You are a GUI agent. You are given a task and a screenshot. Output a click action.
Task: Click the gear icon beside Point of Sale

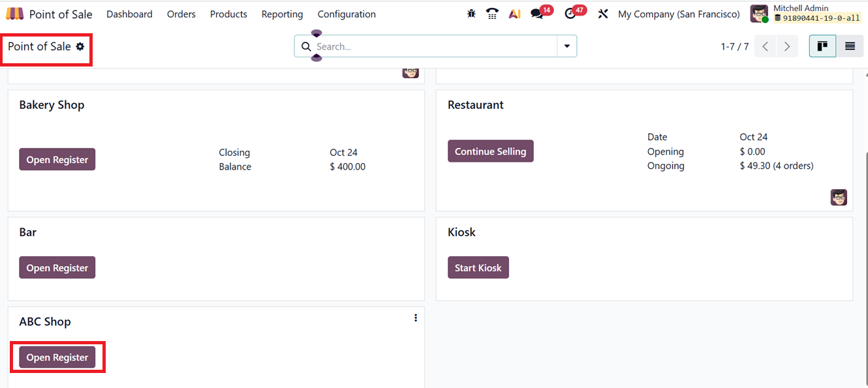[x=80, y=47]
